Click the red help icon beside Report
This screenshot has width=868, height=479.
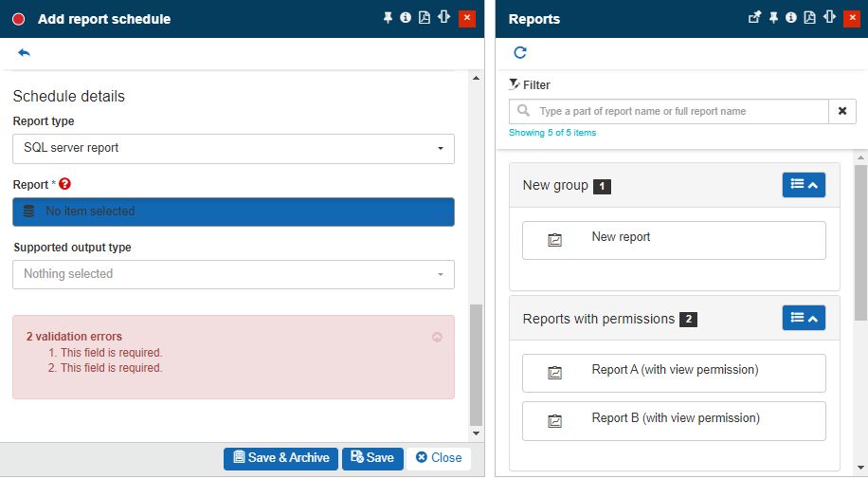(65, 184)
